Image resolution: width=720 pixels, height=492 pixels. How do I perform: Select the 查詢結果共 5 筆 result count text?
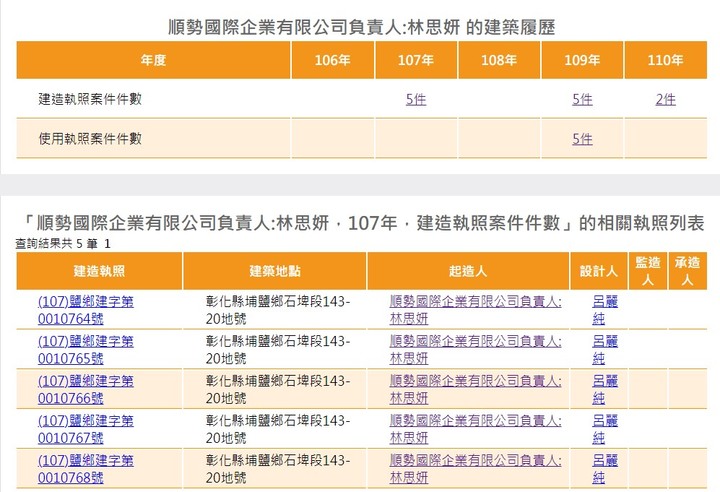(x=56, y=243)
